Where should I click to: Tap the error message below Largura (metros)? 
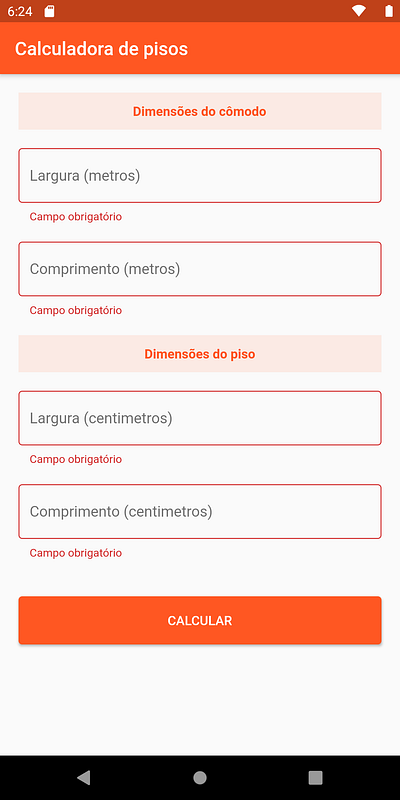[x=76, y=217]
